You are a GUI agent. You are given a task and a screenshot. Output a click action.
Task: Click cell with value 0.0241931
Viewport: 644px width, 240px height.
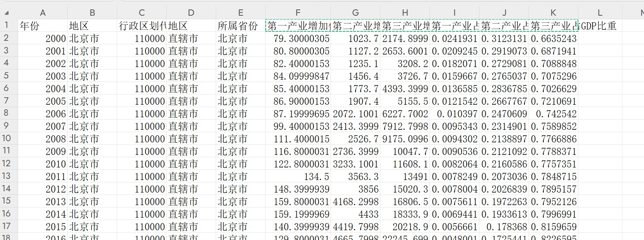[x=455, y=38]
